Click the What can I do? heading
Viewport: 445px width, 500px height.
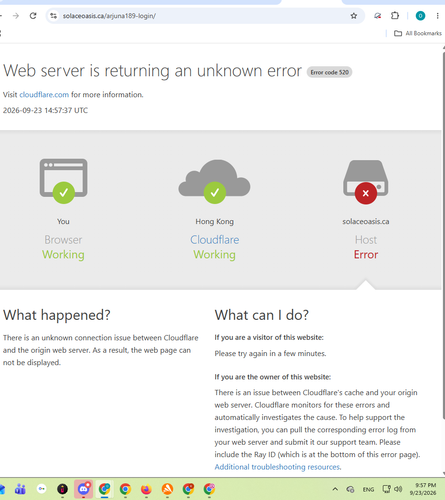tap(262, 315)
